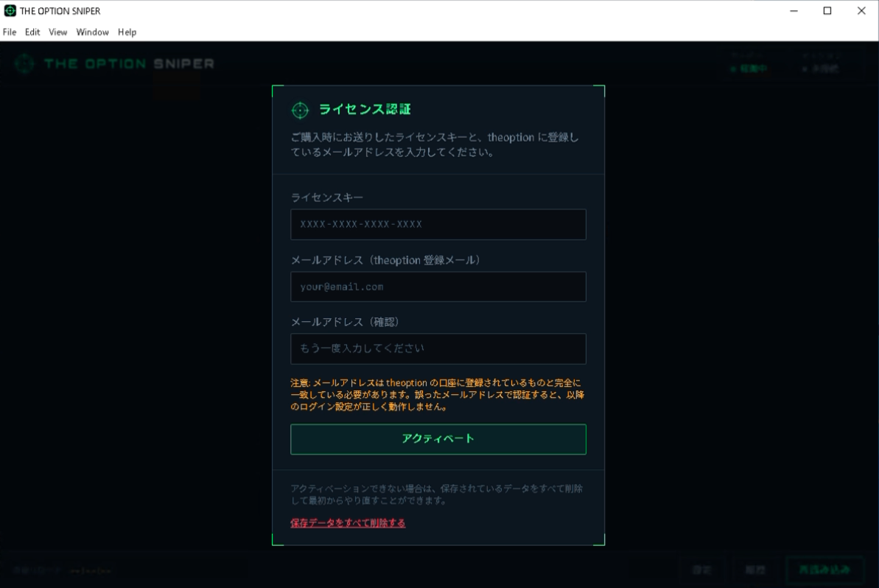Click the license key input field
This screenshot has height=588, width=879.
point(438,224)
